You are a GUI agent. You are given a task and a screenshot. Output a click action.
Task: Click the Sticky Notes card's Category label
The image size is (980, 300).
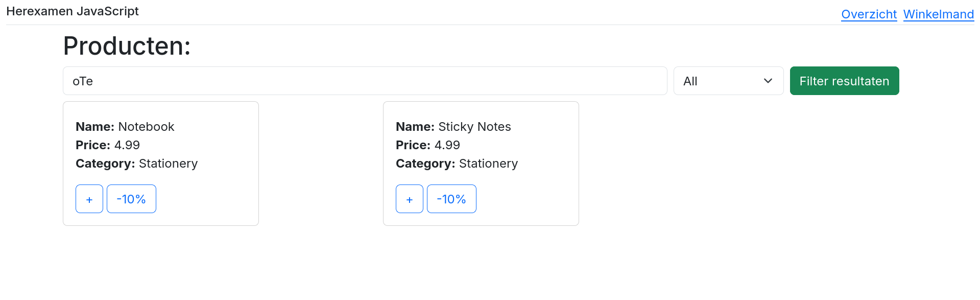(x=425, y=164)
